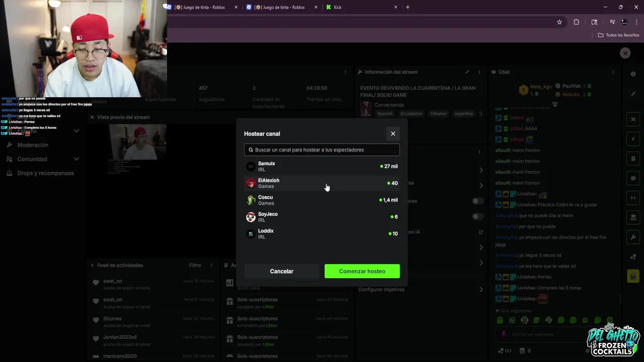Open browser extensions puzzle icon
Screen dimensions: 644x362
577,22
